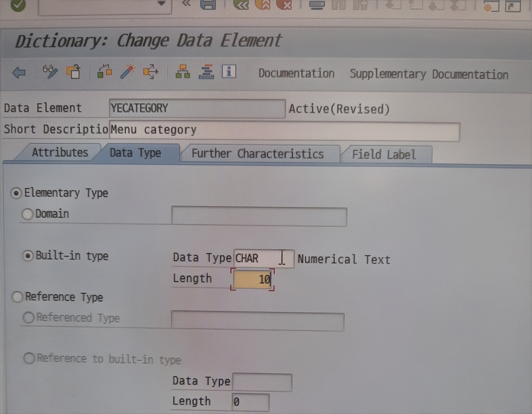Click the Check icon with green and orange squares
The width and height of the screenshot is (532, 414).
pyautogui.click(x=105, y=71)
